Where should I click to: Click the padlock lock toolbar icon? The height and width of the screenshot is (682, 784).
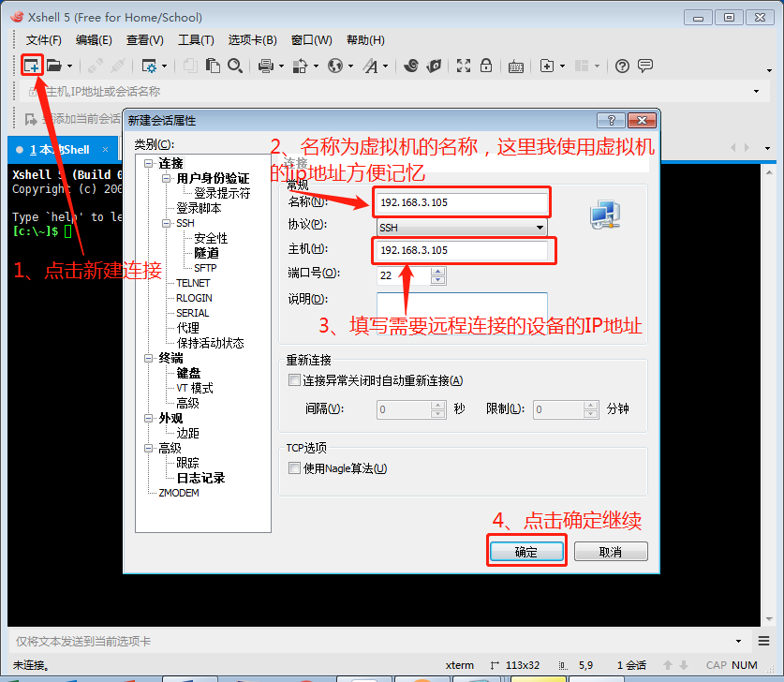click(x=486, y=66)
